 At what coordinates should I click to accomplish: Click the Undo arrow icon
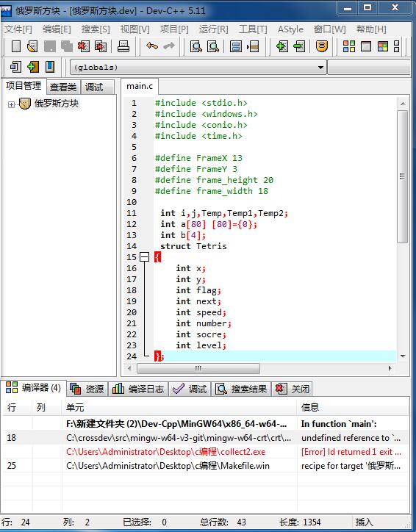[x=151, y=46]
